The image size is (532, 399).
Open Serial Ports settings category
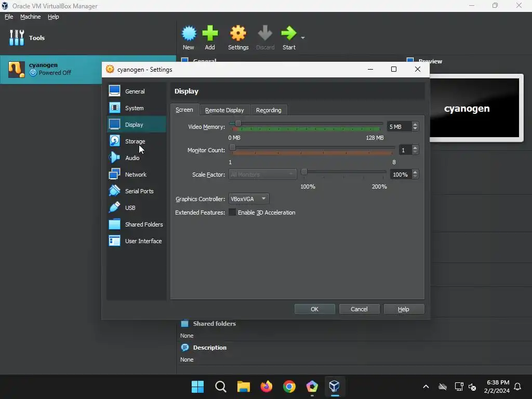(x=137, y=191)
